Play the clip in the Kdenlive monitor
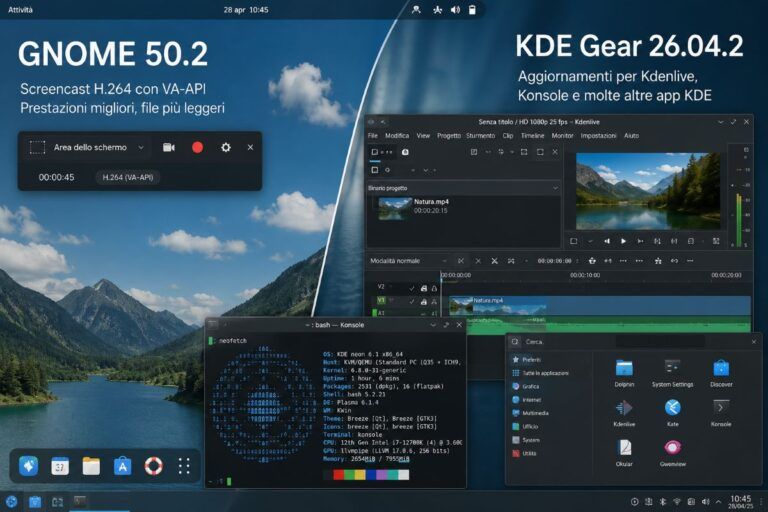This screenshot has width=768, height=512. click(623, 241)
